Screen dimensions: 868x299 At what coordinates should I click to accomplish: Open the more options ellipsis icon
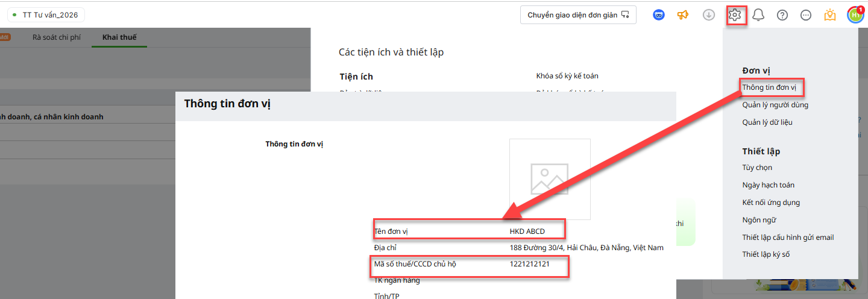point(806,15)
